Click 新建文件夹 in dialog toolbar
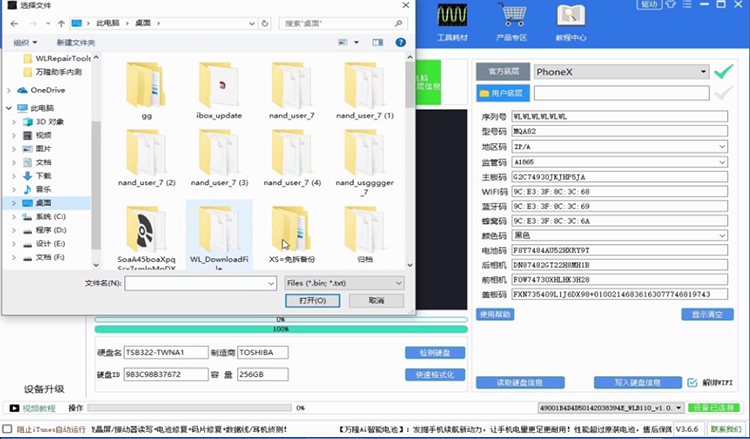Screen dimensions: 750x439 coord(76,43)
